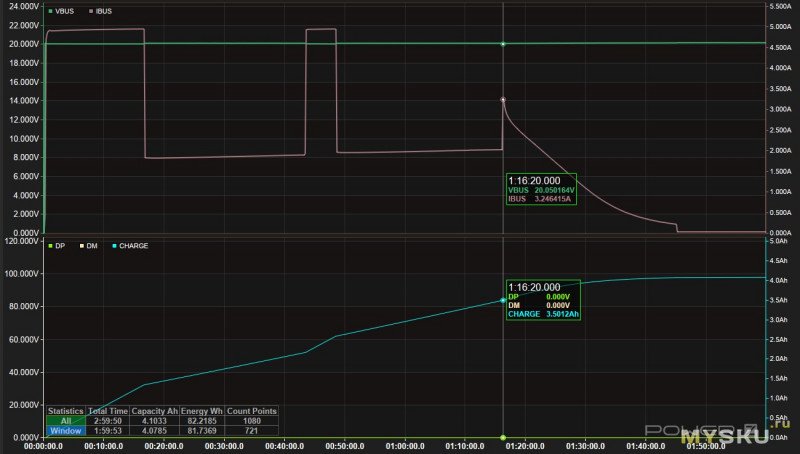Select the Window row in Statistics table

click(66, 431)
